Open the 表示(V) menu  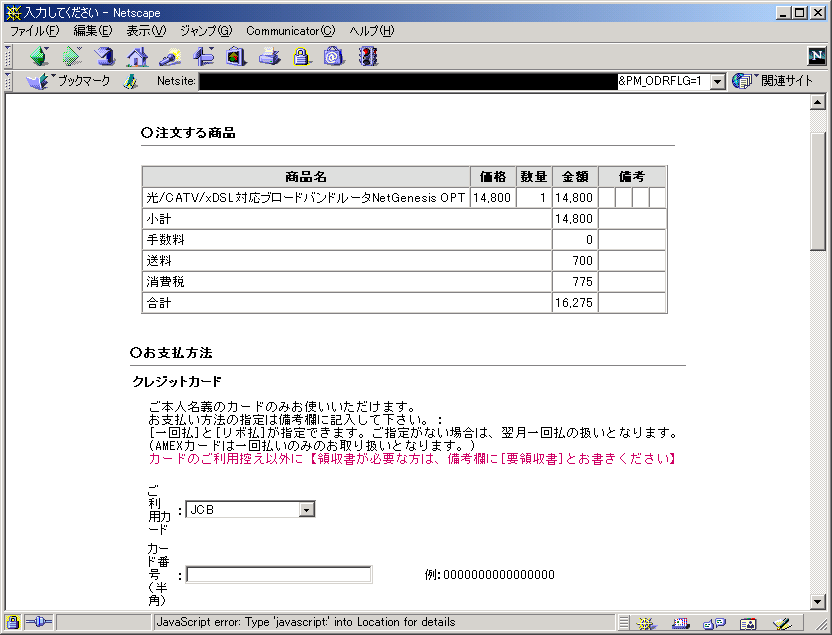(146, 31)
